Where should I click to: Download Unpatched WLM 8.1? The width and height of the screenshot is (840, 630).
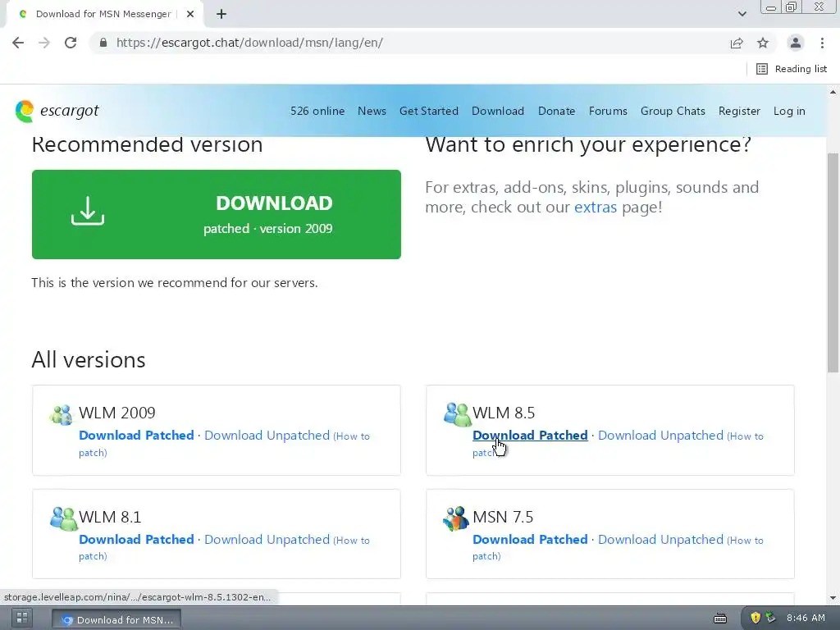267,539
